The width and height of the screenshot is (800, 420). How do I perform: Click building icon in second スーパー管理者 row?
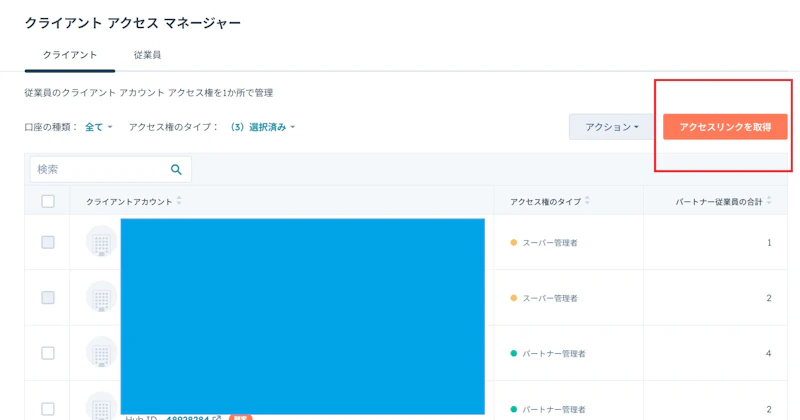pyautogui.click(x=102, y=297)
